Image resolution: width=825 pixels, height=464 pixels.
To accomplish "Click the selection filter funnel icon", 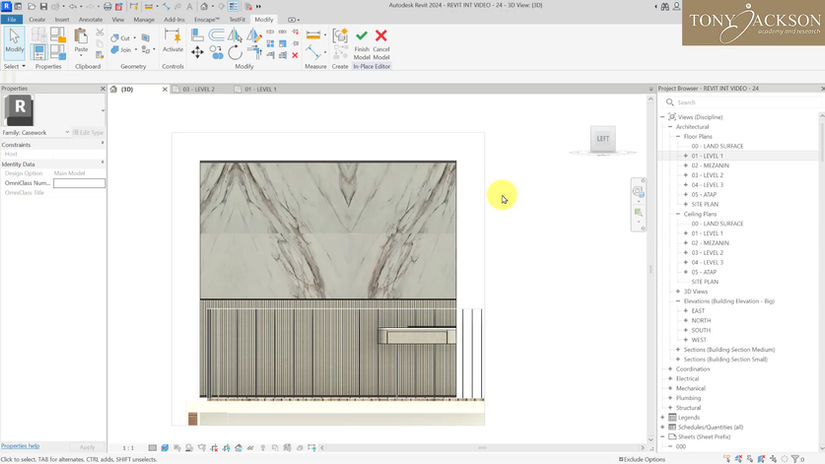I will pyautogui.click(x=796, y=459).
